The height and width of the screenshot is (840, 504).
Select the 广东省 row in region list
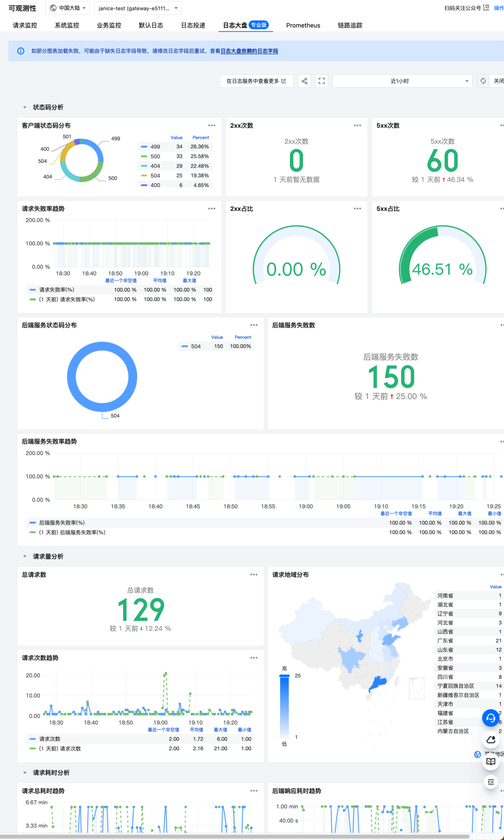tap(469, 641)
